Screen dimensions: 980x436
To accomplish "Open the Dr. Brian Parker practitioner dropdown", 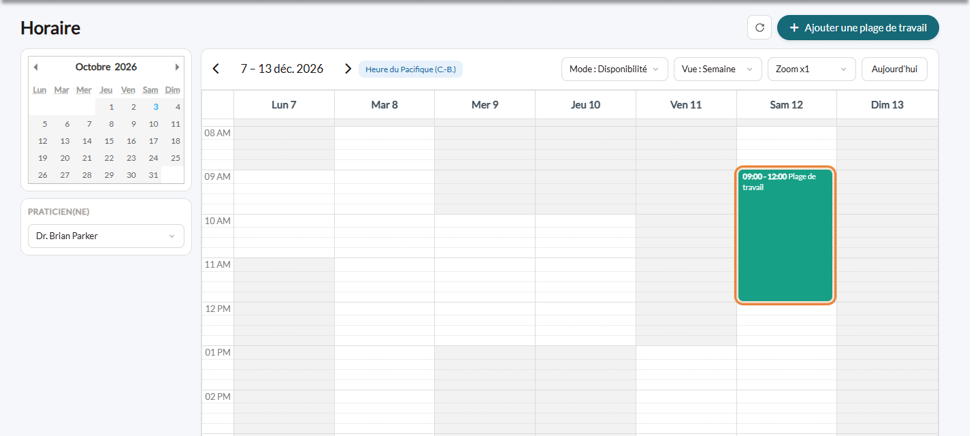I will tap(106, 236).
